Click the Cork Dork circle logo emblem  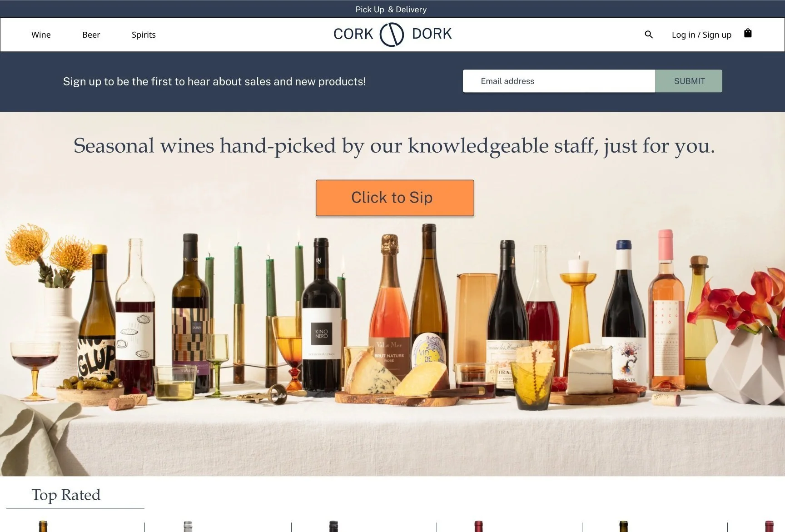(392, 35)
